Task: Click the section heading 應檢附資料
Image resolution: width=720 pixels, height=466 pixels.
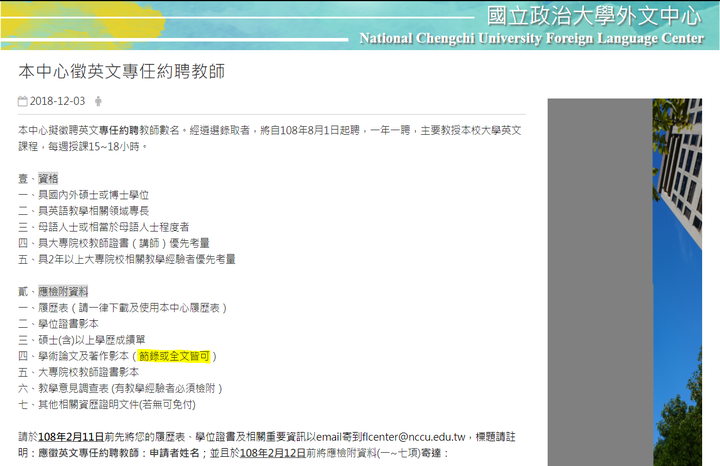Action: [63, 292]
